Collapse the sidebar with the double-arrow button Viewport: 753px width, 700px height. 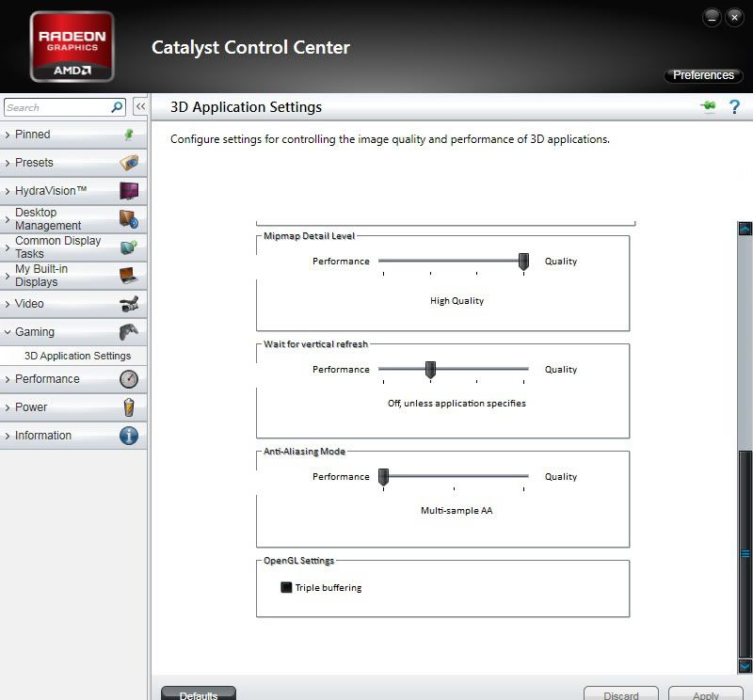pos(140,106)
